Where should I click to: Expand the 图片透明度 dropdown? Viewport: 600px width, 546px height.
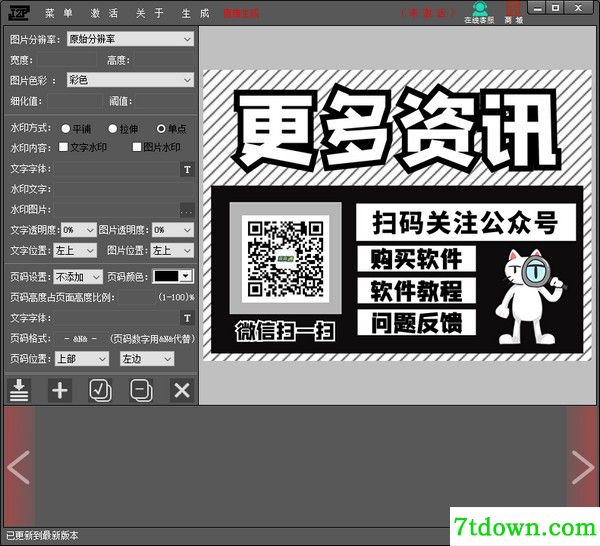[x=173, y=230]
